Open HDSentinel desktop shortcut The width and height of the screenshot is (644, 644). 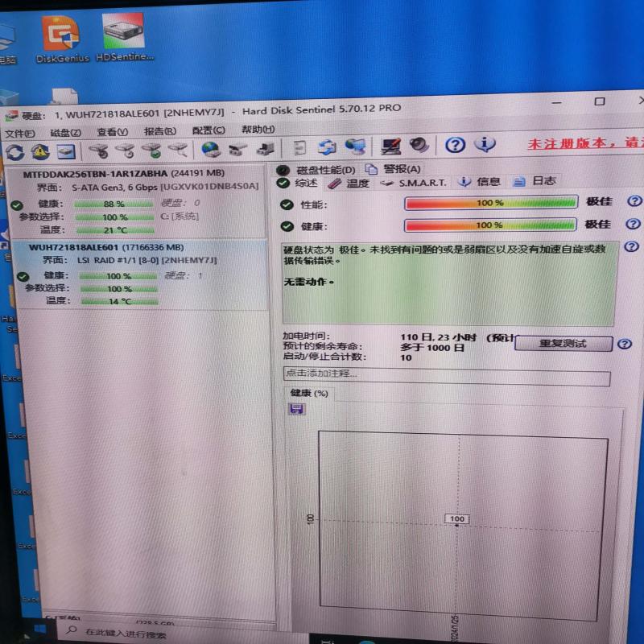tap(125, 37)
